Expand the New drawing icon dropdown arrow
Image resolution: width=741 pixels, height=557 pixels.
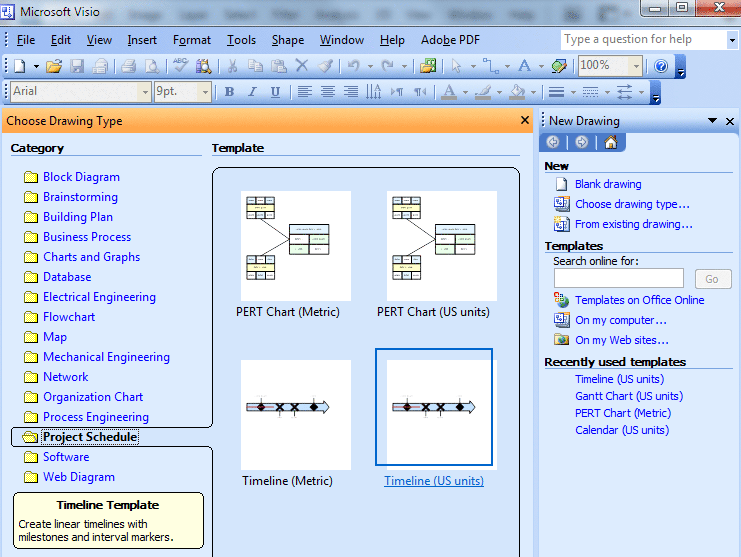(x=36, y=67)
